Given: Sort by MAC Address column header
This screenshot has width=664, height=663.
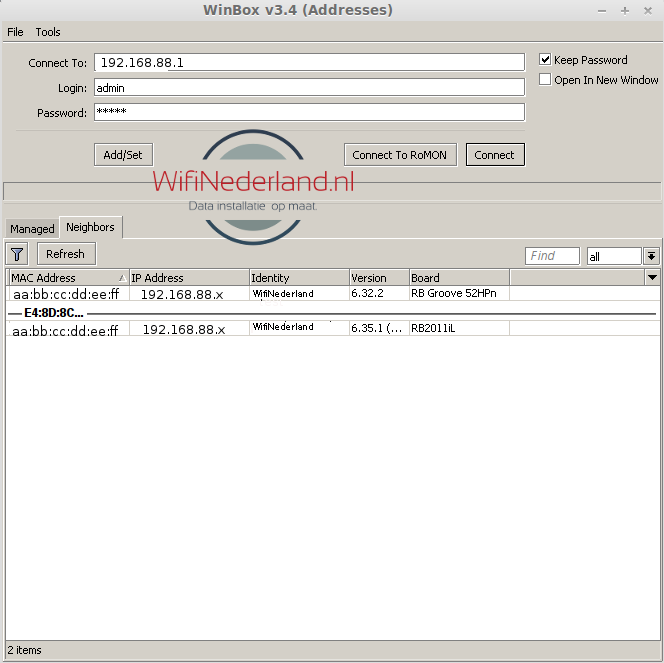Looking at the screenshot, I should coord(67,278).
